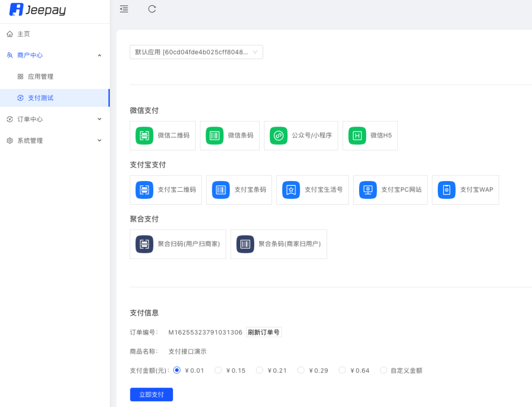Collapse the sidebar menu via fold icon
This screenshot has height=407, width=532.
124,9
